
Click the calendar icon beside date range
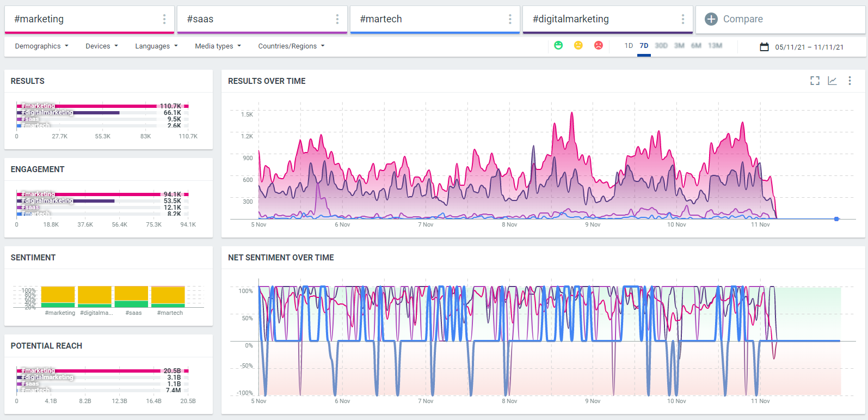764,47
